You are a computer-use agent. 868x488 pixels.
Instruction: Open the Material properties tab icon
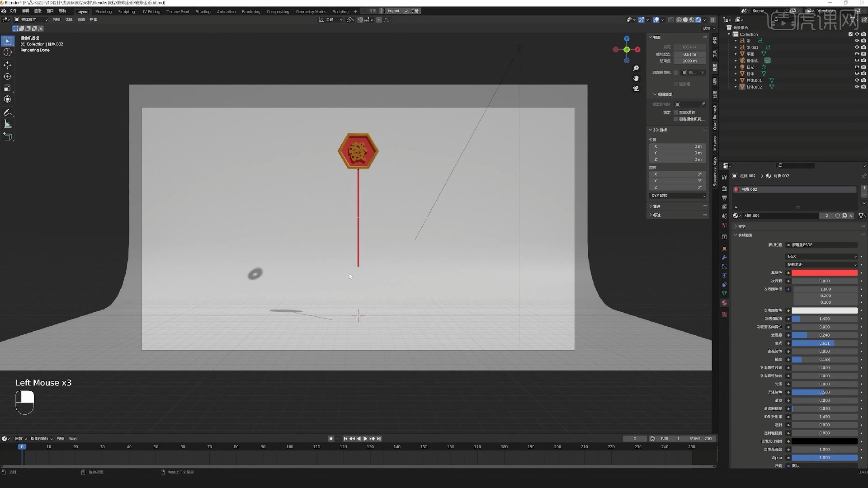(x=724, y=303)
